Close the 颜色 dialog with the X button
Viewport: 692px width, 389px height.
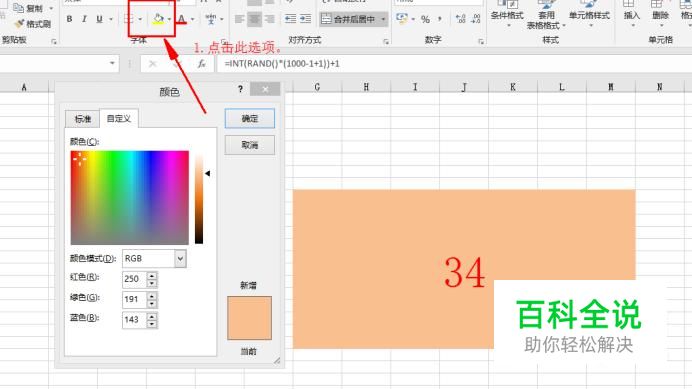[265, 89]
